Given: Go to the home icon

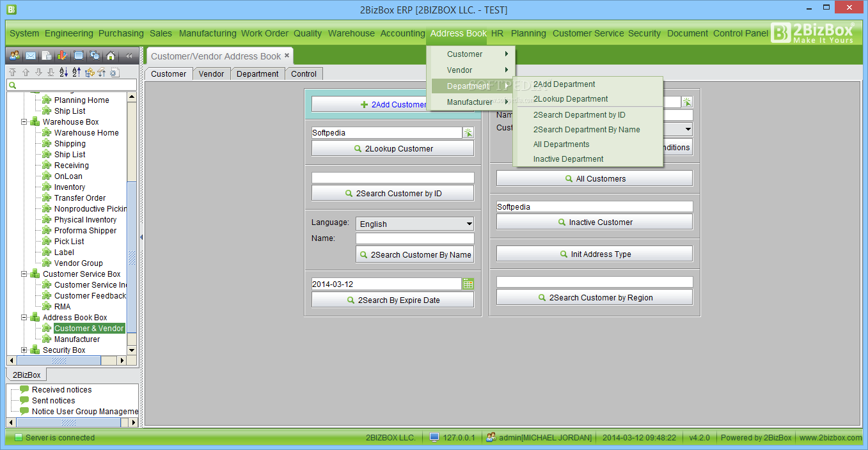Looking at the screenshot, I should [x=111, y=56].
